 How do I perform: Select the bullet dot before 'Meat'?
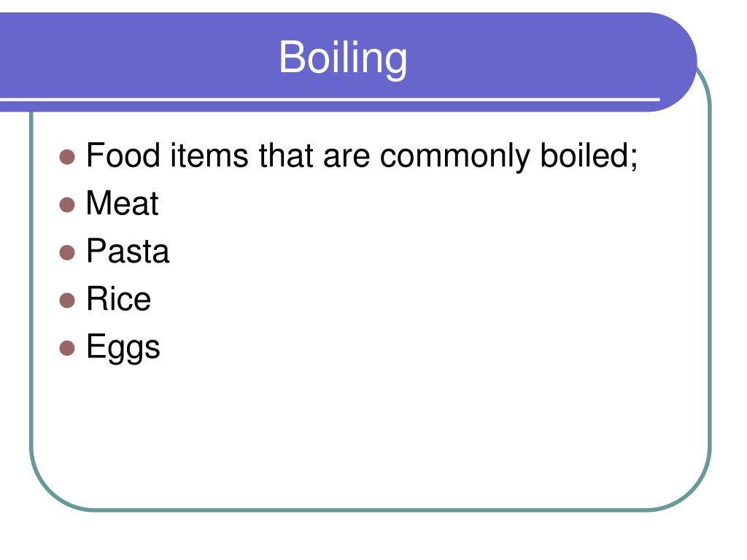pos(67,204)
